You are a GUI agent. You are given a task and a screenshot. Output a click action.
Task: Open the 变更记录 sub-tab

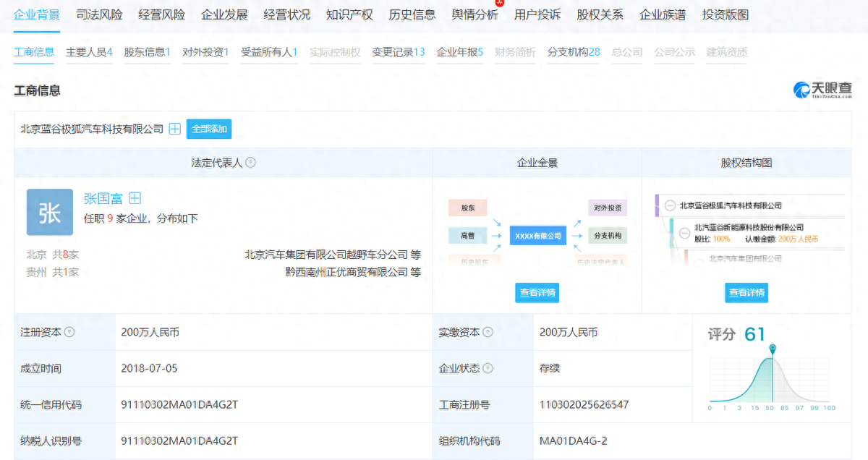coord(398,52)
